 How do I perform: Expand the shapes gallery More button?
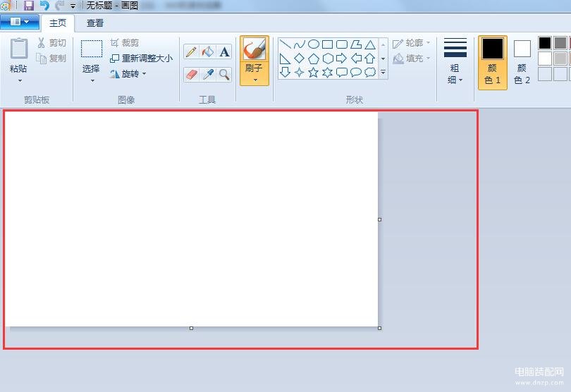click(383, 72)
